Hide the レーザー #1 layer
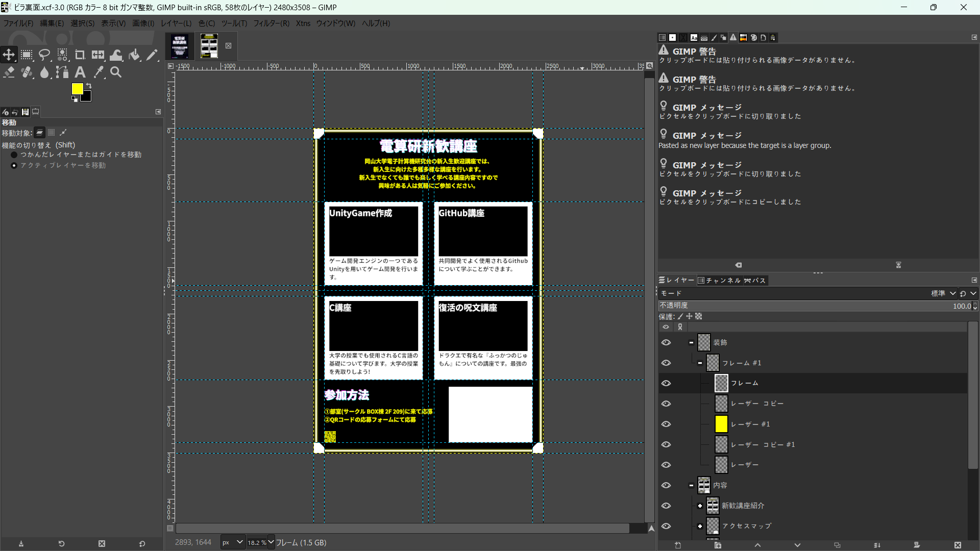This screenshot has width=980, height=551. (666, 424)
